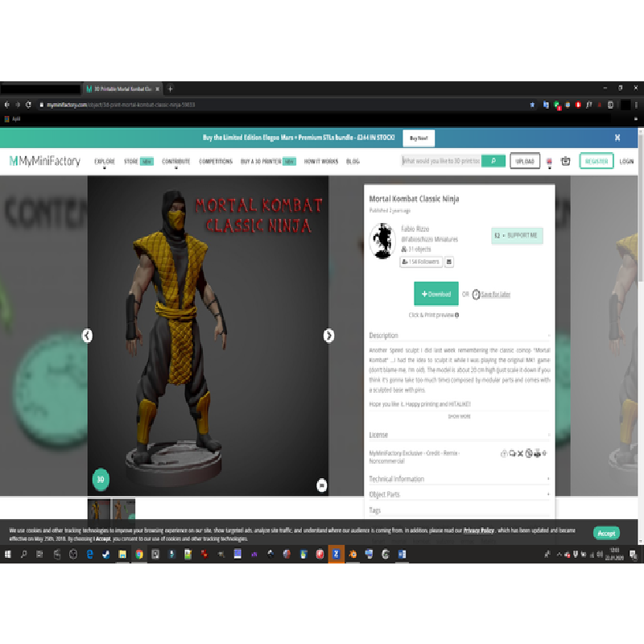Open the shopping cart icon in header
This screenshot has height=644, width=644.
pyautogui.click(x=566, y=161)
